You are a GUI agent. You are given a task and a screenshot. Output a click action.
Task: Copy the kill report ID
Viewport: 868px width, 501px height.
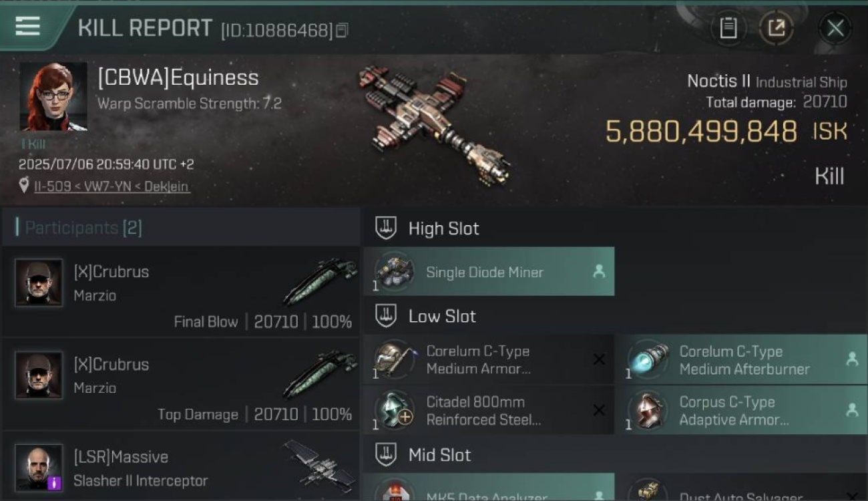342,30
